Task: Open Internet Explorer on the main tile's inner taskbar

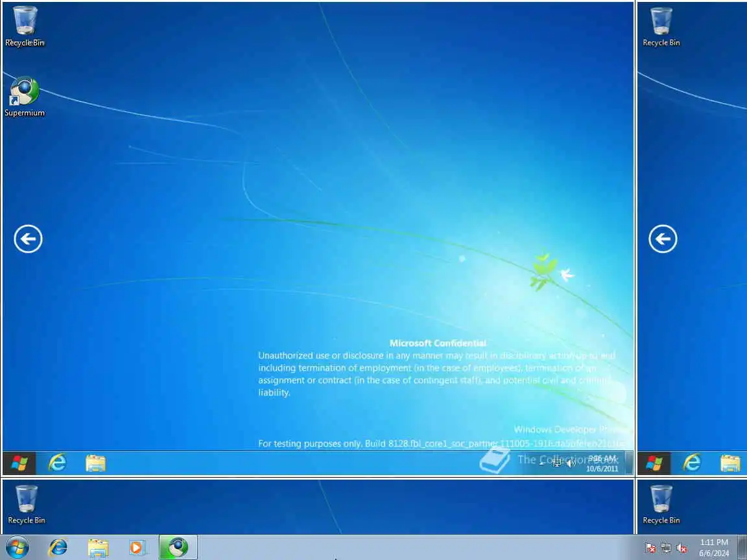Action: tap(58, 463)
